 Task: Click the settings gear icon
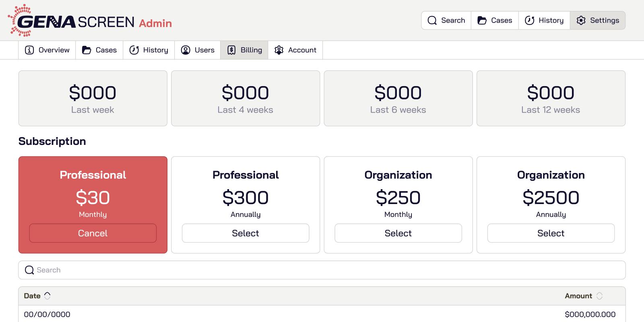[x=581, y=21]
